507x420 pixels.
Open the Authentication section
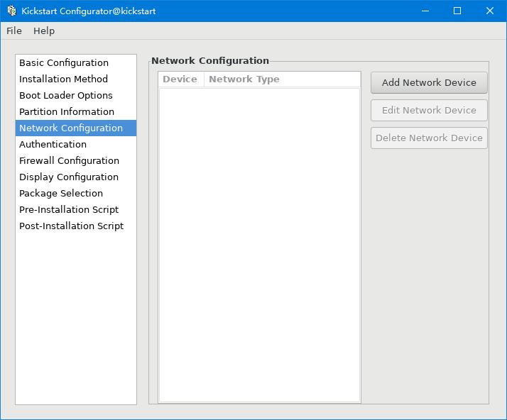(76, 145)
